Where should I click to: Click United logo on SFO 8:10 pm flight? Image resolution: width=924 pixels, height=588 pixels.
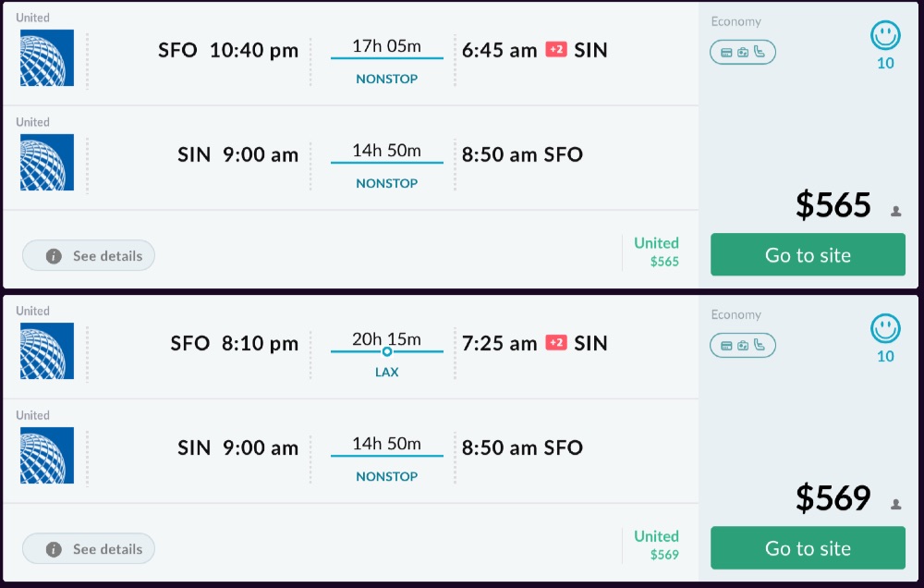coord(47,351)
